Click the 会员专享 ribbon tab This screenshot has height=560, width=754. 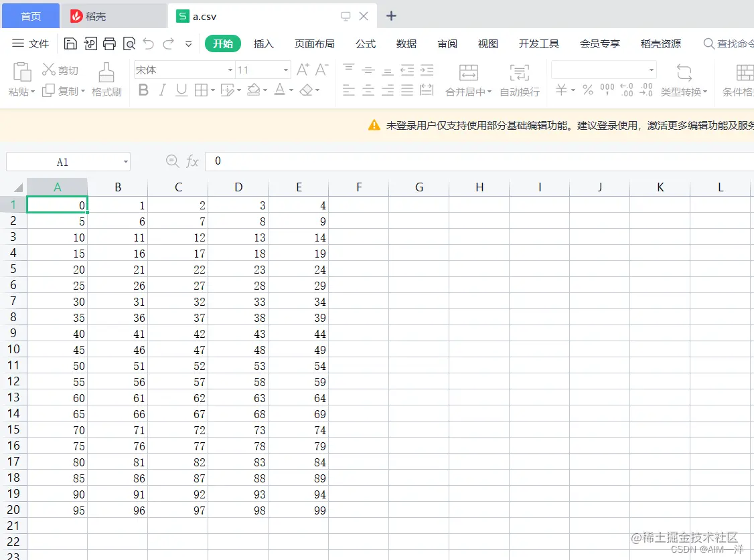[599, 43]
